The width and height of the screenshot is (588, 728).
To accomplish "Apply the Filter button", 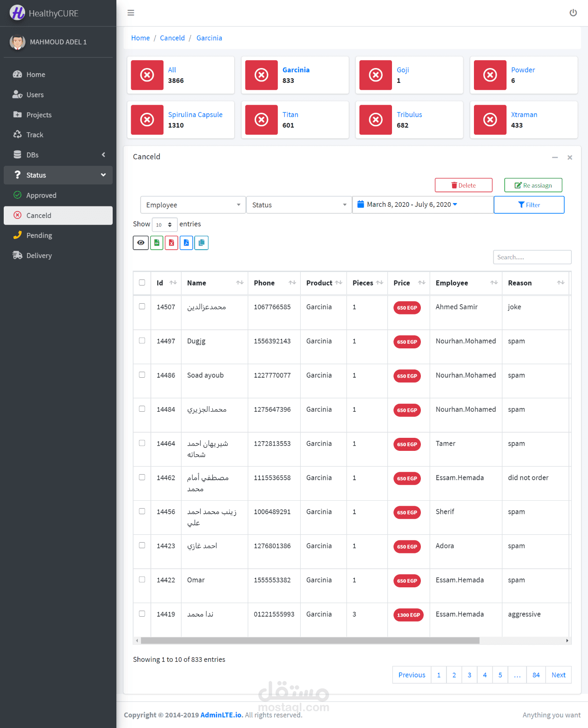I will (529, 205).
